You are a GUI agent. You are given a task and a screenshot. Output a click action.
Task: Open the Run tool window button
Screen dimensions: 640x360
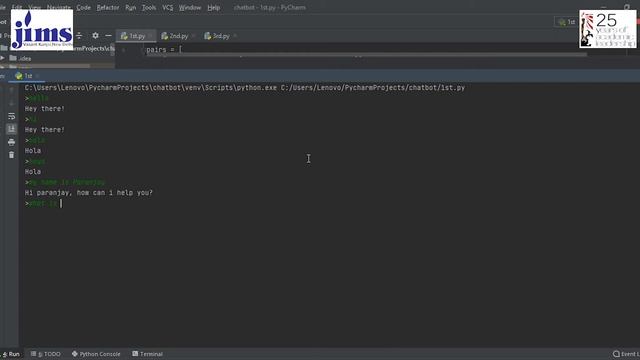pyautogui.click(x=11, y=354)
